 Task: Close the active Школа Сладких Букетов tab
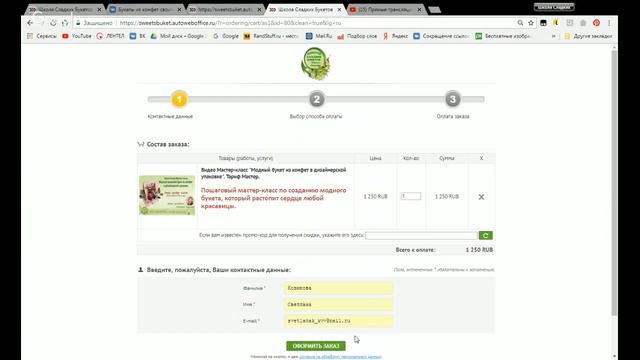[339, 9]
